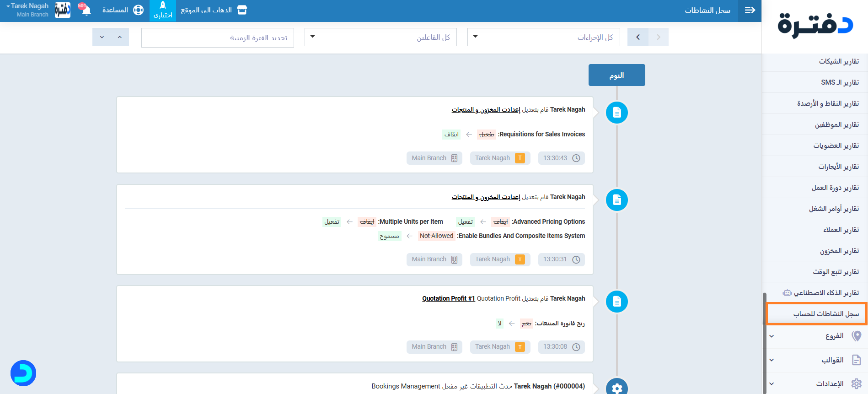
Task: Open the All Actors (كل الفاعلين) dropdown
Action: point(380,37)
